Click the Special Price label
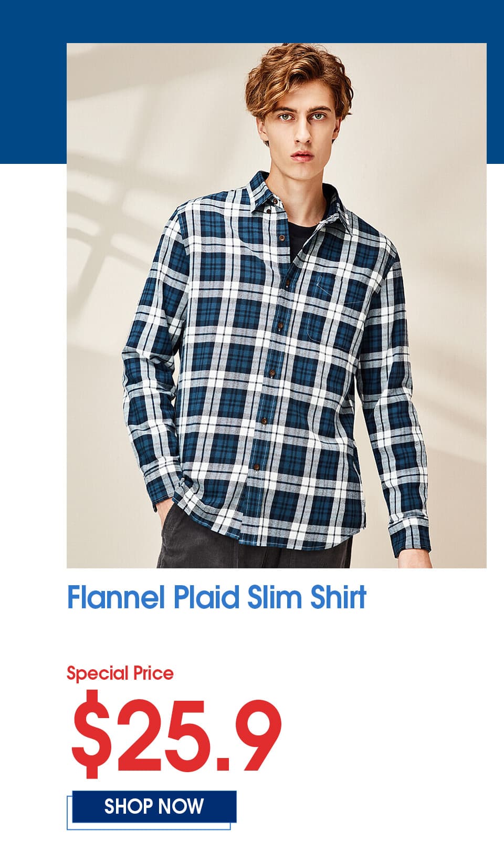The height and width of the screenshot is (841, 504). click(120, 673)
